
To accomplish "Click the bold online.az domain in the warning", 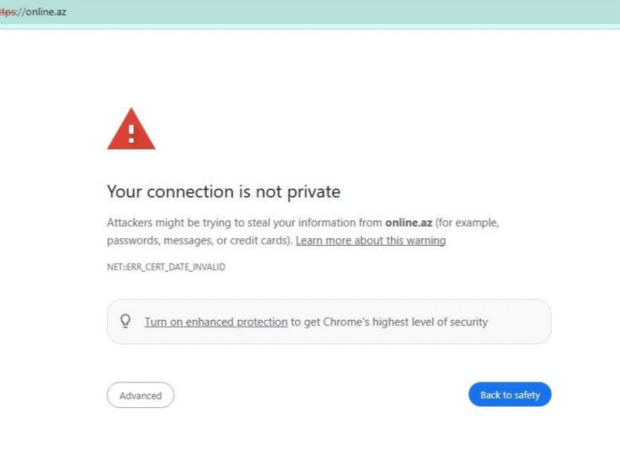I will pos(408,222).
